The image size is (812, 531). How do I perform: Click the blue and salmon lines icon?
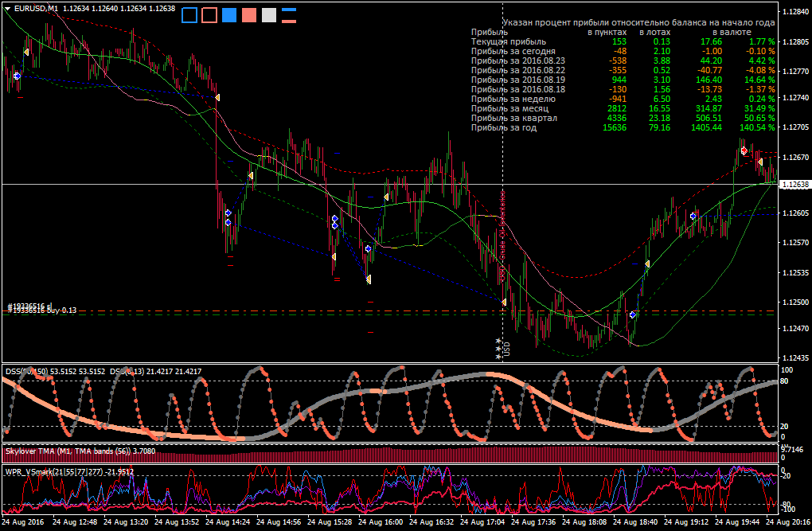click(289, 16)
